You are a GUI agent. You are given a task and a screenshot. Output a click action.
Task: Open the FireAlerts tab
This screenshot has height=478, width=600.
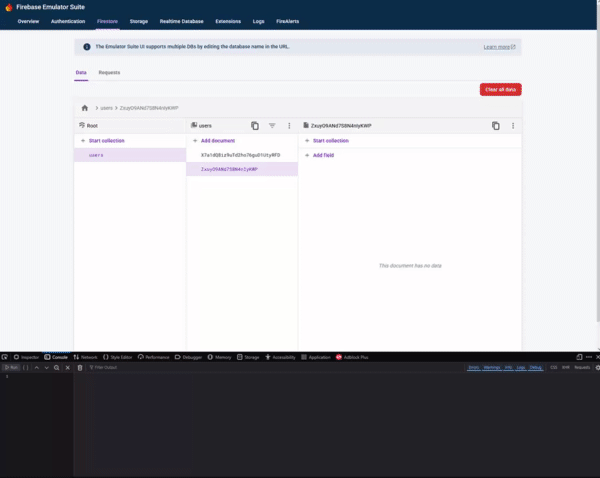pos(288,21)
